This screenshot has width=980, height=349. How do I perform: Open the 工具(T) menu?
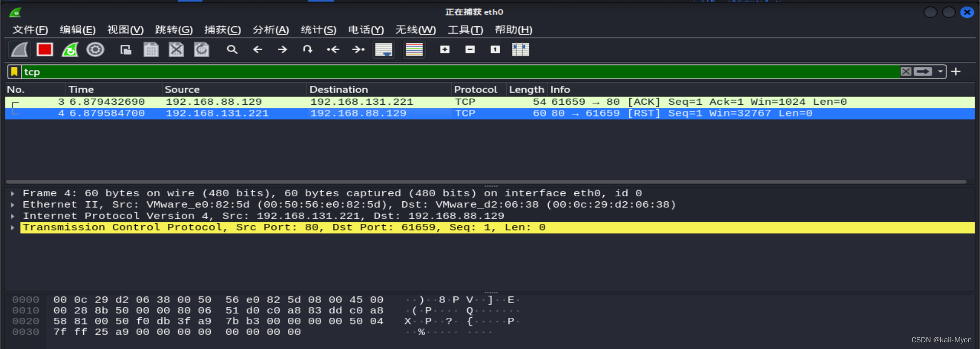(x=465, y=30)
